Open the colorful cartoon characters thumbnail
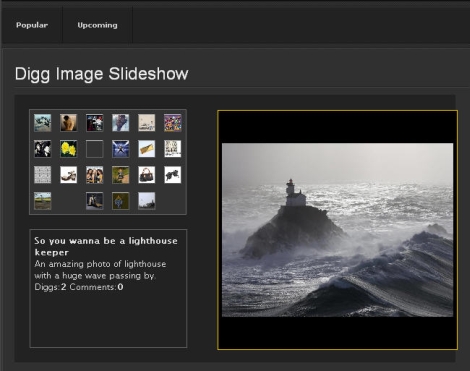The height and width of the screenshot is (371, 470). coord(173,123)
